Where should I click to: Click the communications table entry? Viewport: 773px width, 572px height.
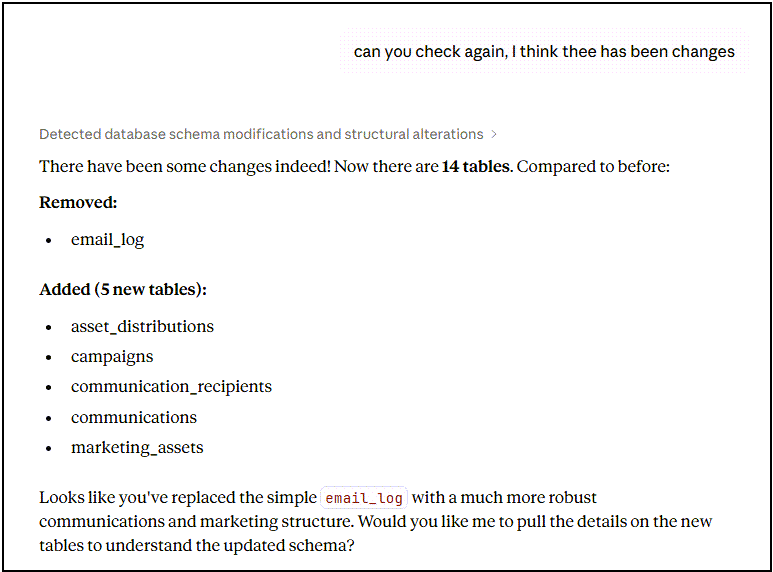coord(134,418)
